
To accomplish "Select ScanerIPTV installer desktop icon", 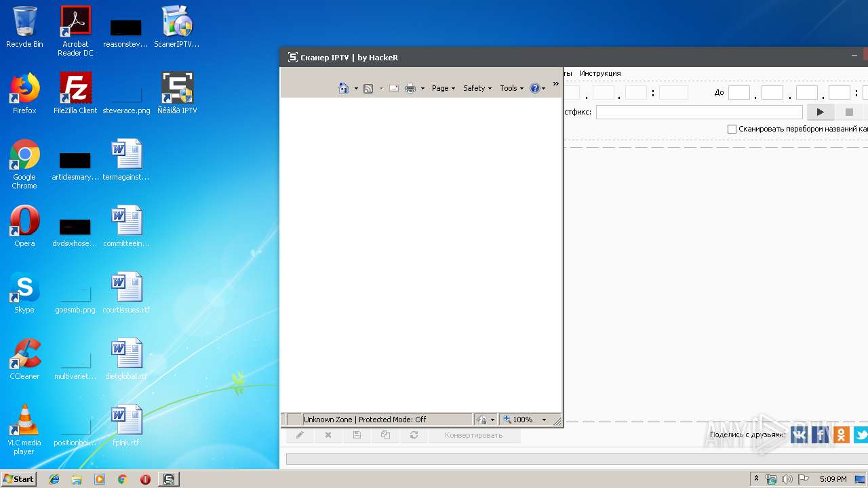I will pos(177,28).
